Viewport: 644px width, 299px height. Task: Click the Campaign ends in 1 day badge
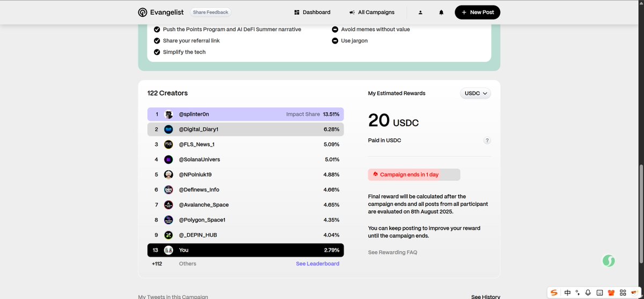pyautogui.click(x=414, y=174)
